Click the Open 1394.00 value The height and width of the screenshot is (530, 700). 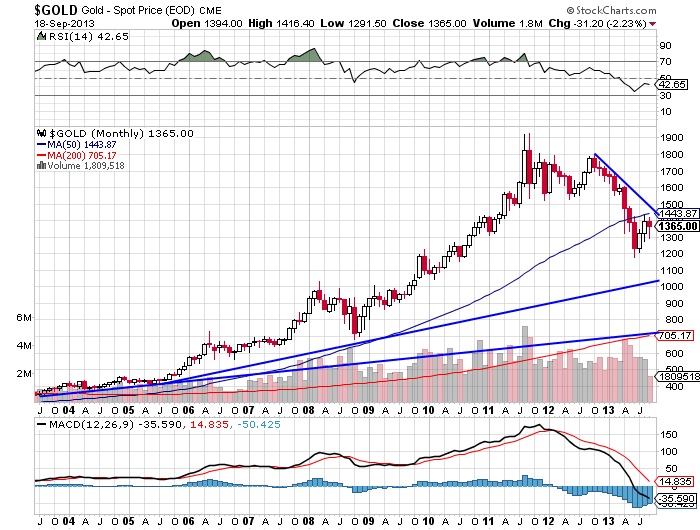(207, 23)
